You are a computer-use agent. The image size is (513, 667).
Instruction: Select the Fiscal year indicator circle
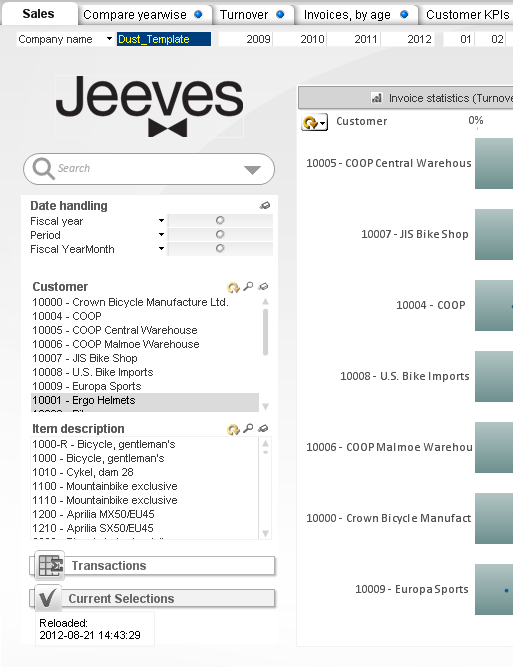[220, 220]
